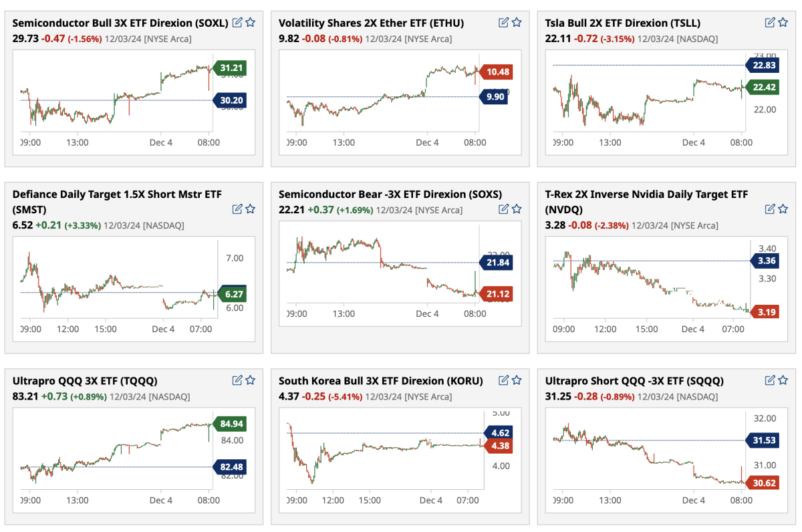Click the edit icon for SMST ETF

[237, 209]
